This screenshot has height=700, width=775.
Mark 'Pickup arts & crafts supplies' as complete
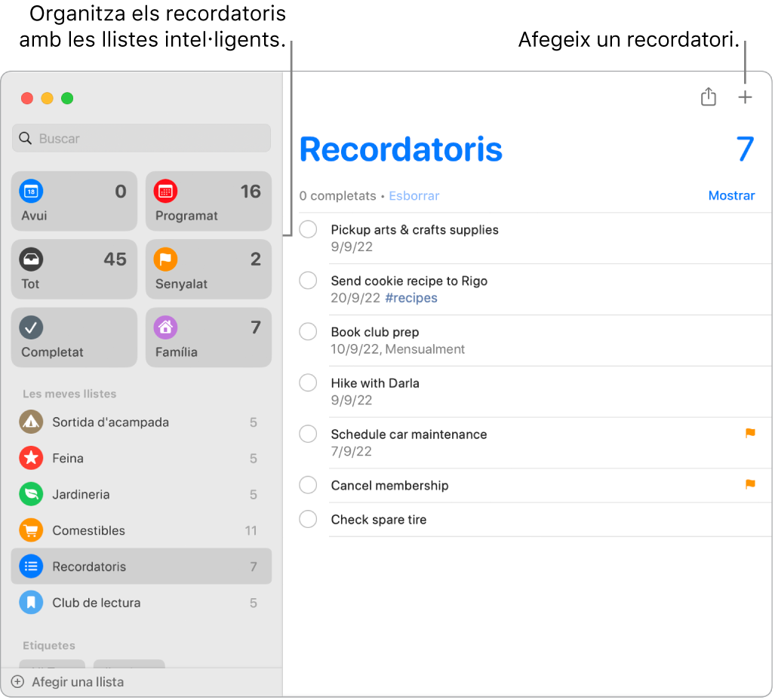point(308,229)
